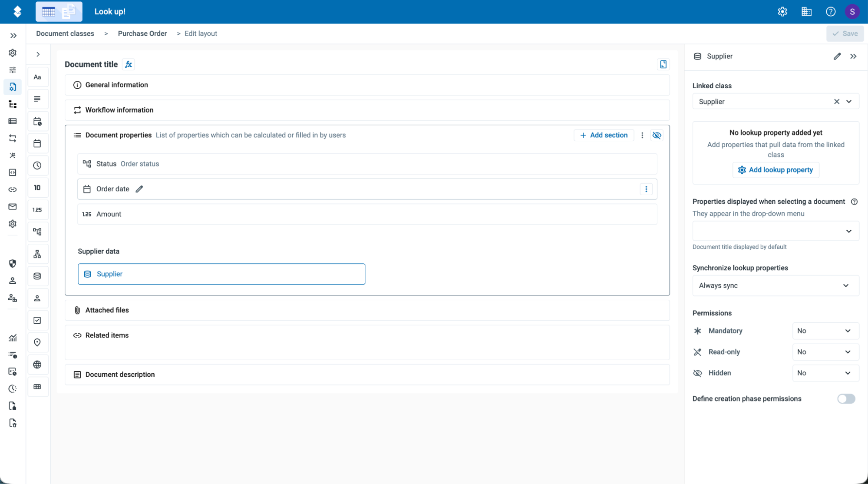
Task: Open the General information section
Action: (367, 85)
